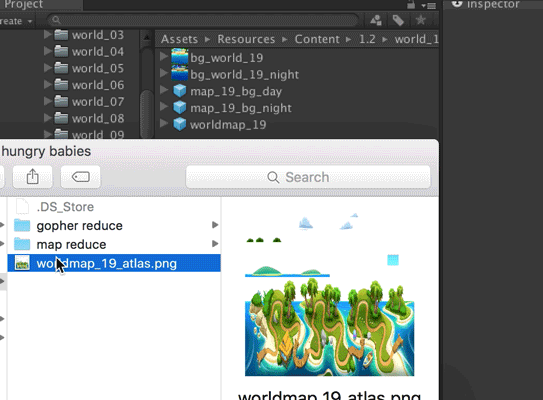Screen dimensions: 543x400
Task: Select the bg_world_19 texture thumbnail
Action: (x=180, y=57)
